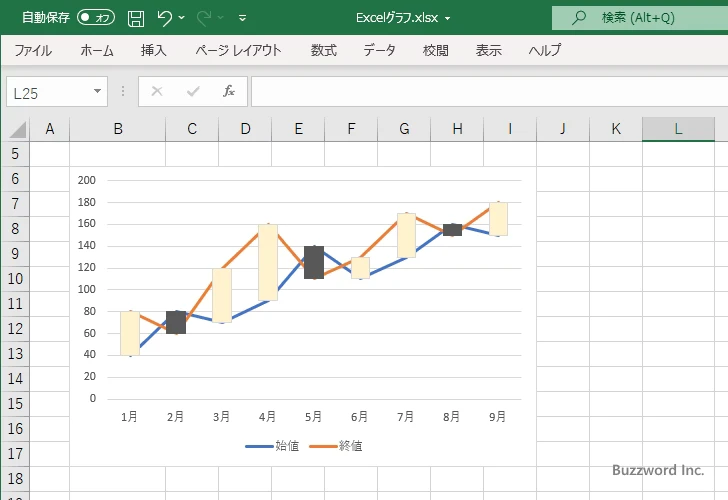The height and width of the screenshot is (500, 728).
Task: Click the Save floppy disk icon
Action: click(136, 18)
